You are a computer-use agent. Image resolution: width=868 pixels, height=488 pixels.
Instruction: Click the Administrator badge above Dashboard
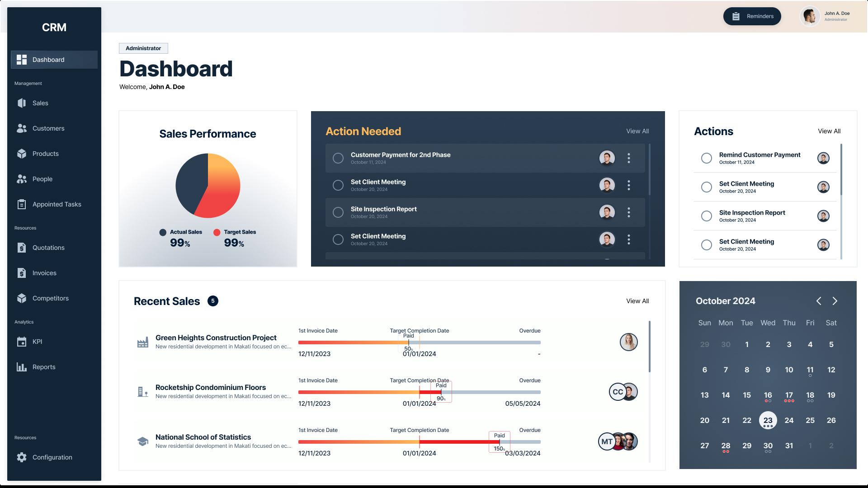[x=143, y=48]
